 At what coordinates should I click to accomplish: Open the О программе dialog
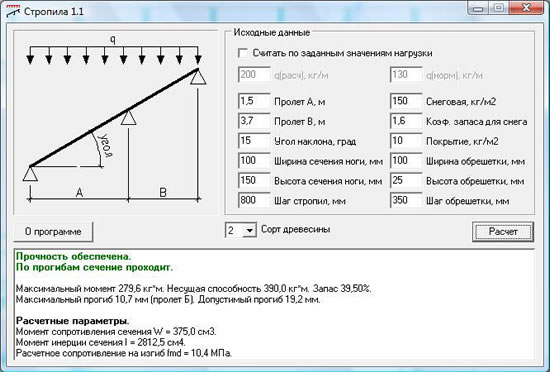pyautogui.click(x=53, y=232)
